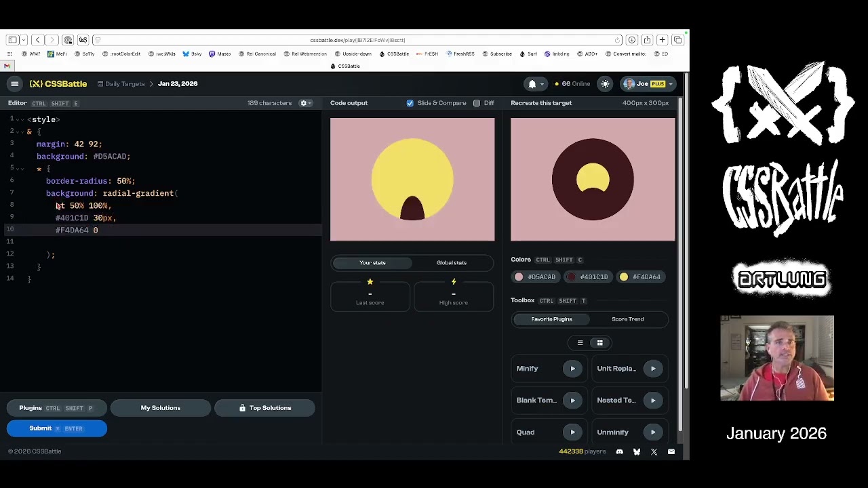
Task: Switch plugins to grid view
Action: (599, 343)
